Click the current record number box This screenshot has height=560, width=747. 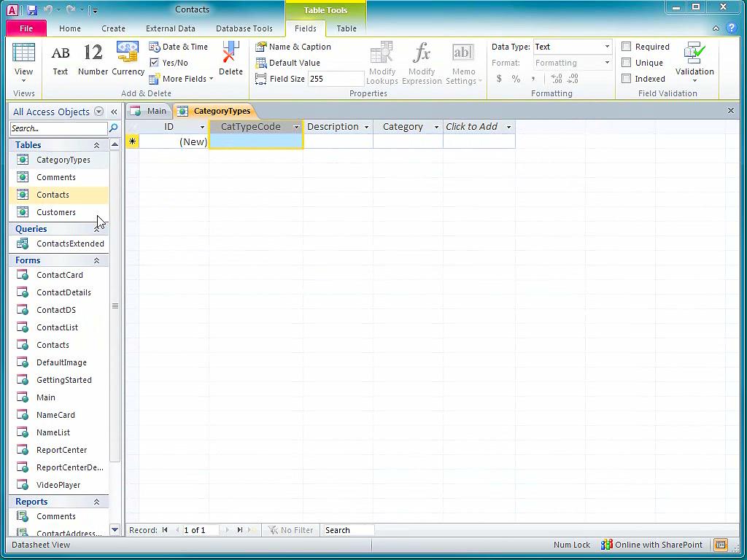(201, 530)
